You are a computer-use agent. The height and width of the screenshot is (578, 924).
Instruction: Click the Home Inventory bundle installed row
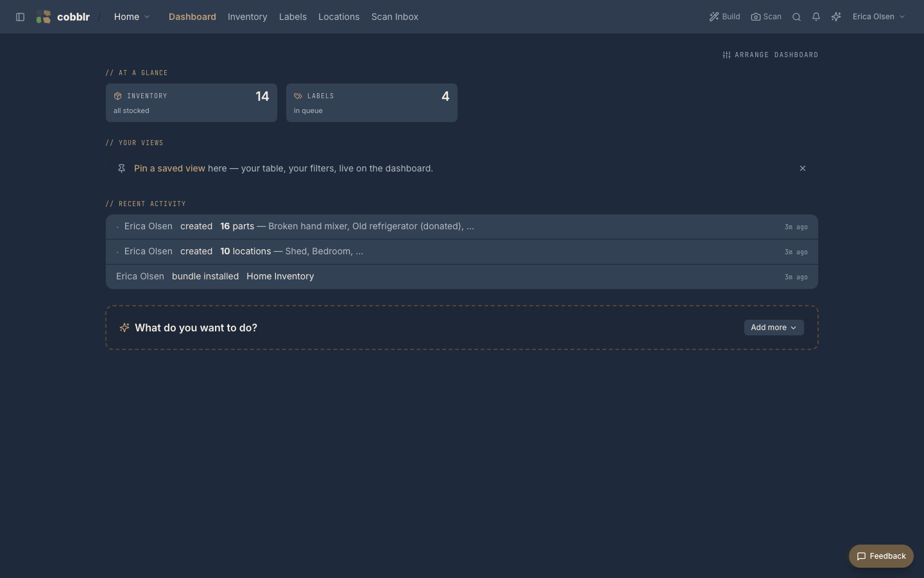click(462, 277)
